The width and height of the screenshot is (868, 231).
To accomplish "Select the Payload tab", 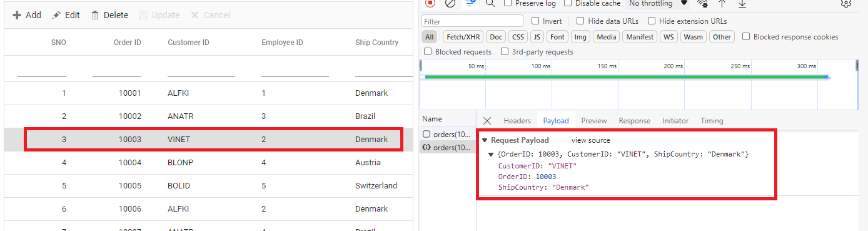I will pos(556,121).
